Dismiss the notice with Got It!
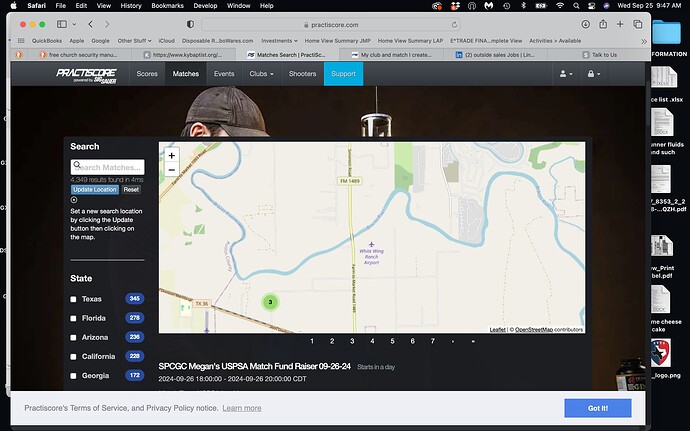Viewport: 690px width, 431px height. (598, 408)
